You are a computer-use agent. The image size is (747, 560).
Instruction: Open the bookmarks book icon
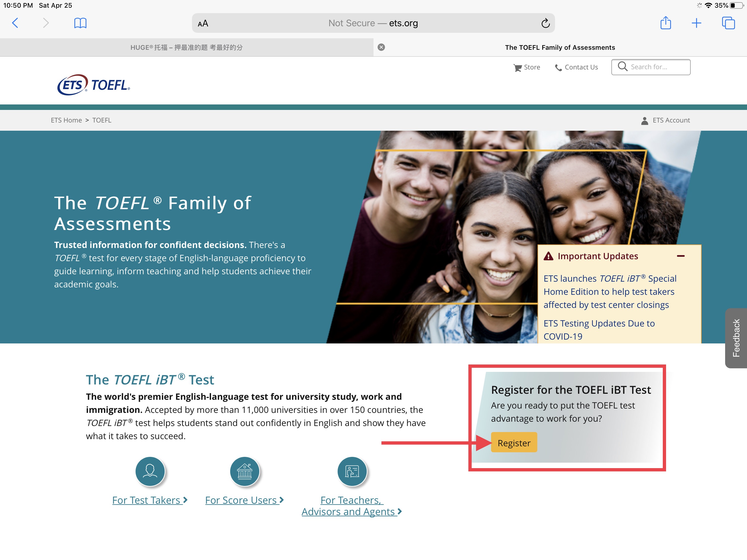pos(80,23)
